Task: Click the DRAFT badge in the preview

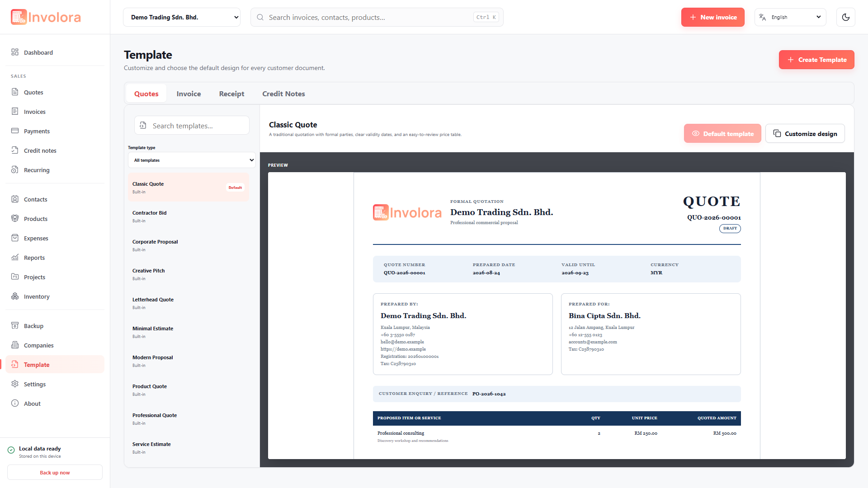Action: (730, 229)
